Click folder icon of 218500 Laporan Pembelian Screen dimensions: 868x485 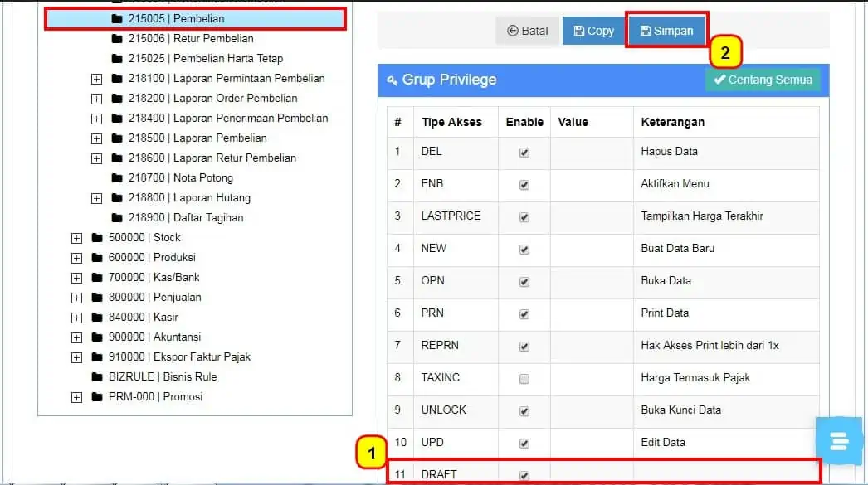pos(117,138)
